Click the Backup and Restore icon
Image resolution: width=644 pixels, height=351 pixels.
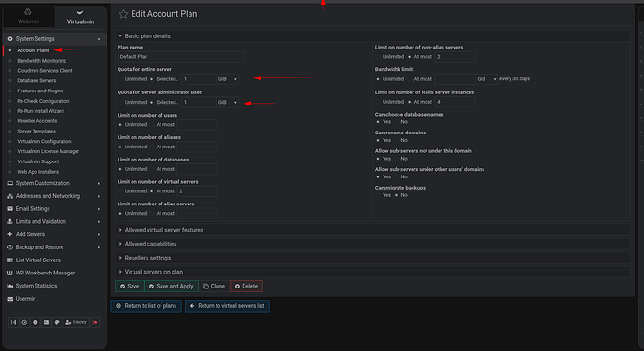pos(10,247)
